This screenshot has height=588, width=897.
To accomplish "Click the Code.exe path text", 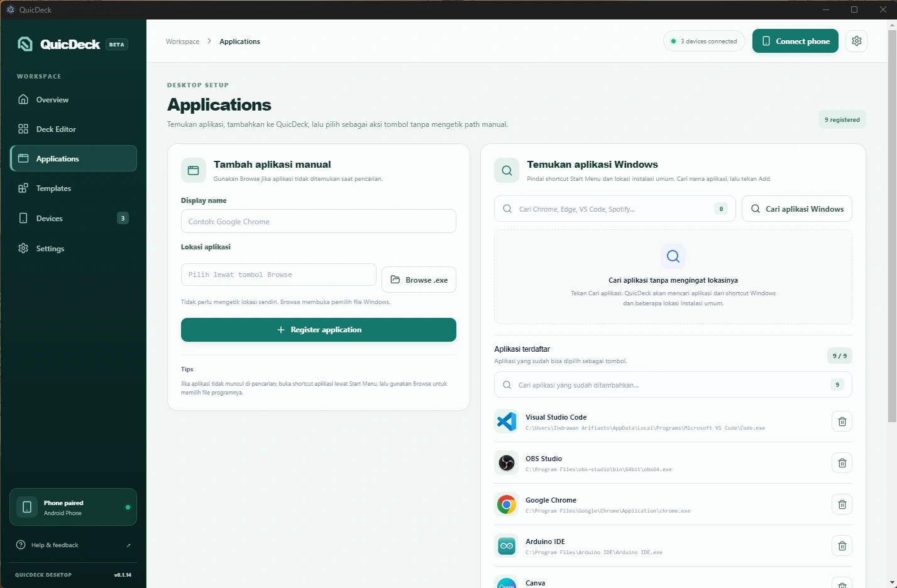I will click(645, 428).
